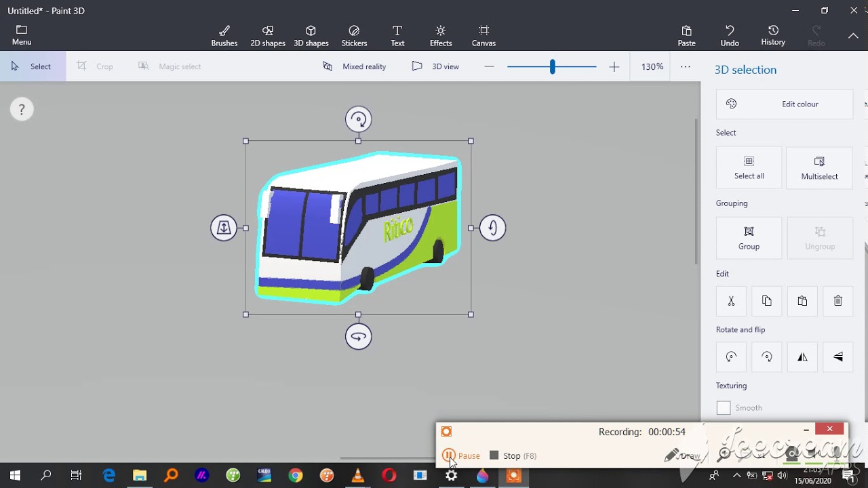
Task: Zoom in with the plus button
Action: click(x=614, y=66)
